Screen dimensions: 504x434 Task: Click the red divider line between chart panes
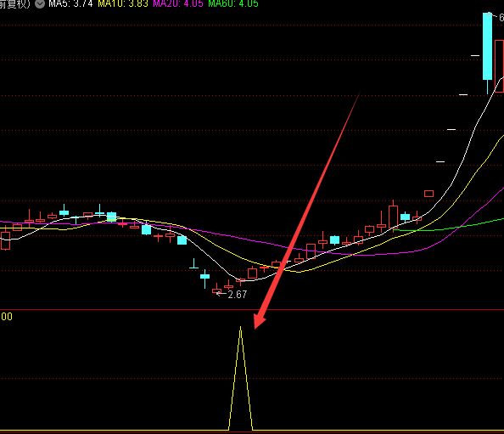[252, 310]
